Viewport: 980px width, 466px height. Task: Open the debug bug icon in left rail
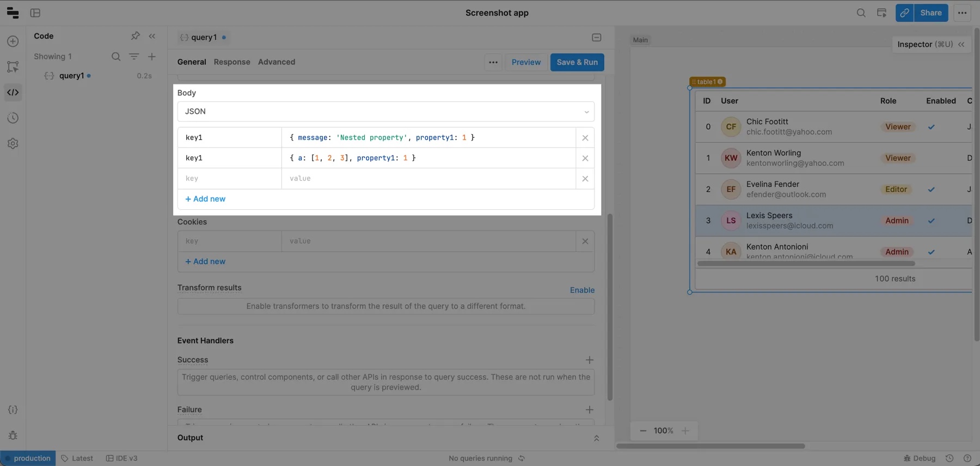point(13,435)
